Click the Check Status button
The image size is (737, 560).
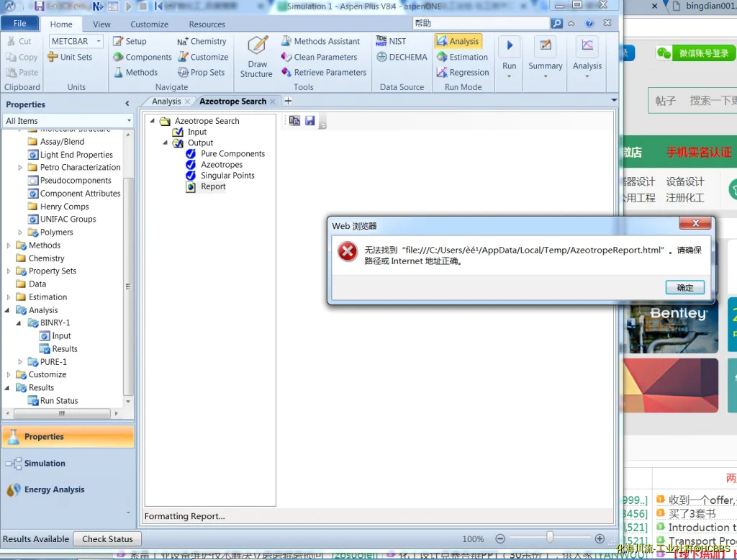(x=107, y=539)
